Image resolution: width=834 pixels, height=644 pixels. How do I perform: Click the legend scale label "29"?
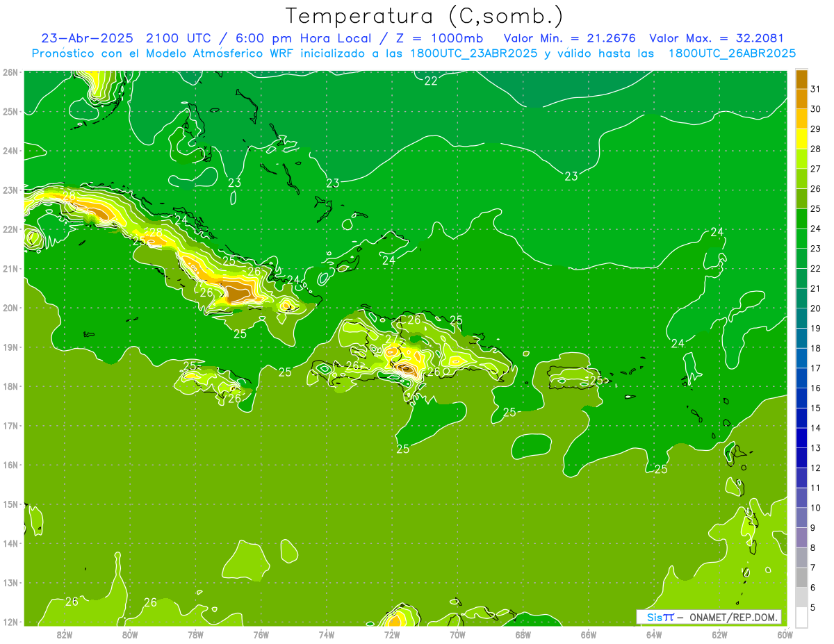click(815, 129)
